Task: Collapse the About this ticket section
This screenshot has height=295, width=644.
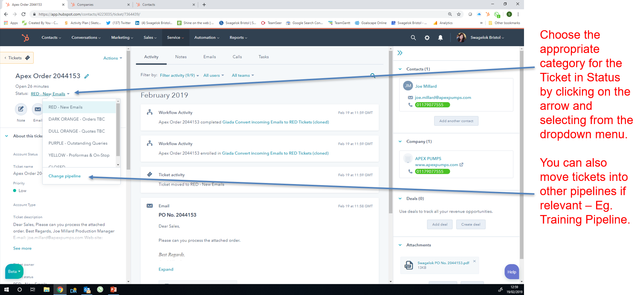Action: click(6, 136)
